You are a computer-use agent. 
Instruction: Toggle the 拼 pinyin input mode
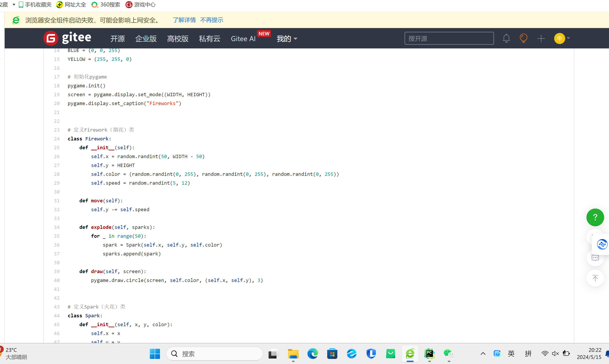coord(528,353)
